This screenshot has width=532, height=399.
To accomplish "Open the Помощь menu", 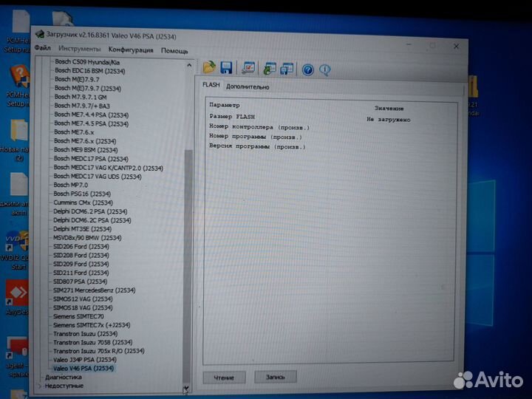I will point(174,50).
